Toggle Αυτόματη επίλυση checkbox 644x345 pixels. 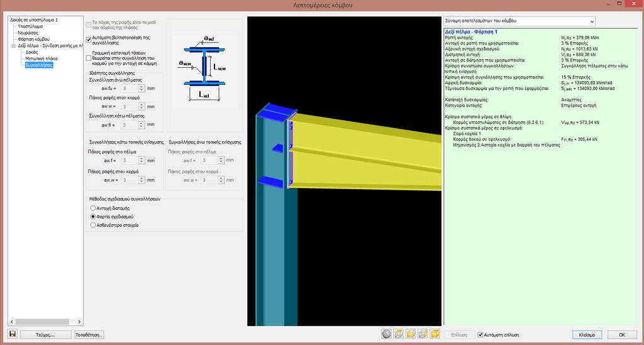[x=480, y=335]
